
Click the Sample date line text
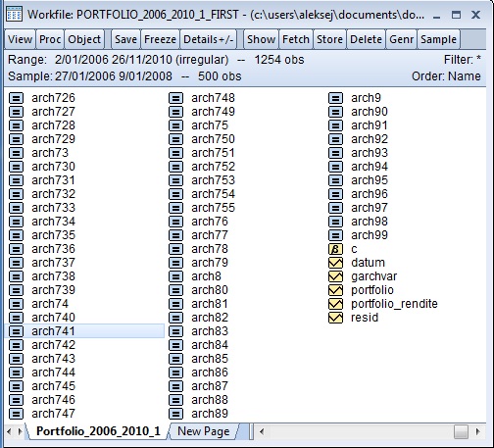pos(124,76)
